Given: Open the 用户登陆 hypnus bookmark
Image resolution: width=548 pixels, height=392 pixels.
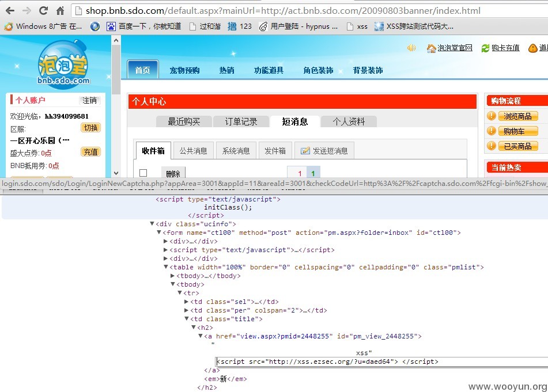Looking at the screenshot, I should coord(298,26).
